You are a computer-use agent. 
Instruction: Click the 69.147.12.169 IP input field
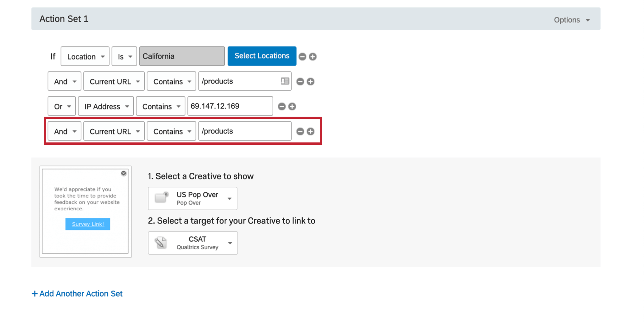230,106
